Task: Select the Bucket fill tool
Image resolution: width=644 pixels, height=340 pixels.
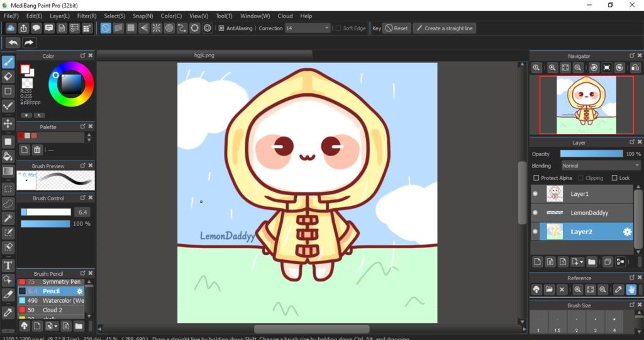Action: (8, 156)
